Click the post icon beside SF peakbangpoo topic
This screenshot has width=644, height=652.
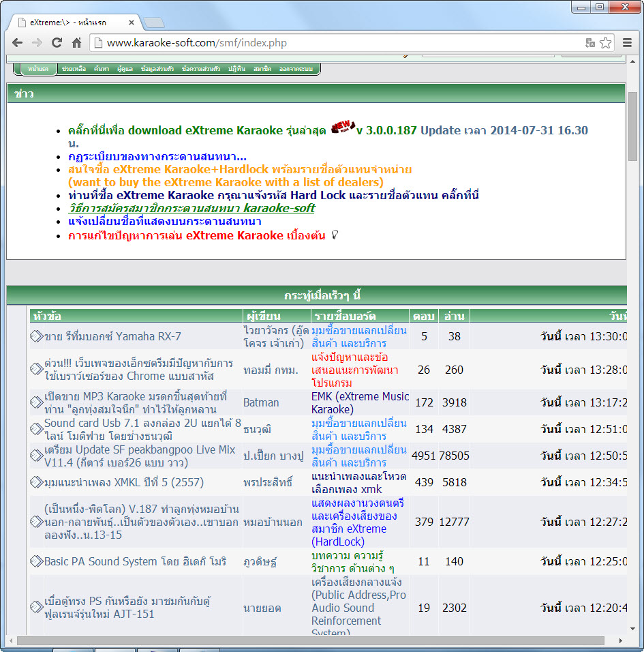point(37,456)
